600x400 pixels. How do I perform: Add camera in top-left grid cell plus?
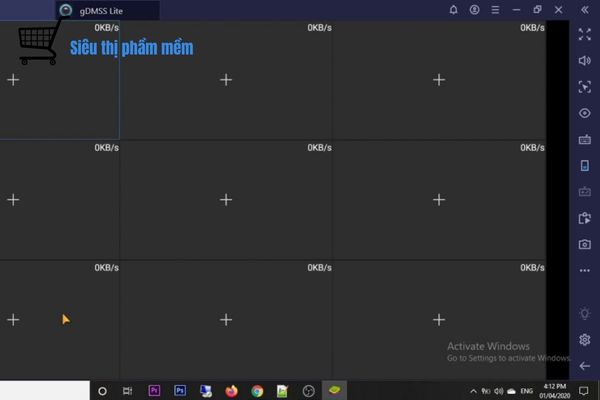tap(13, 80)
